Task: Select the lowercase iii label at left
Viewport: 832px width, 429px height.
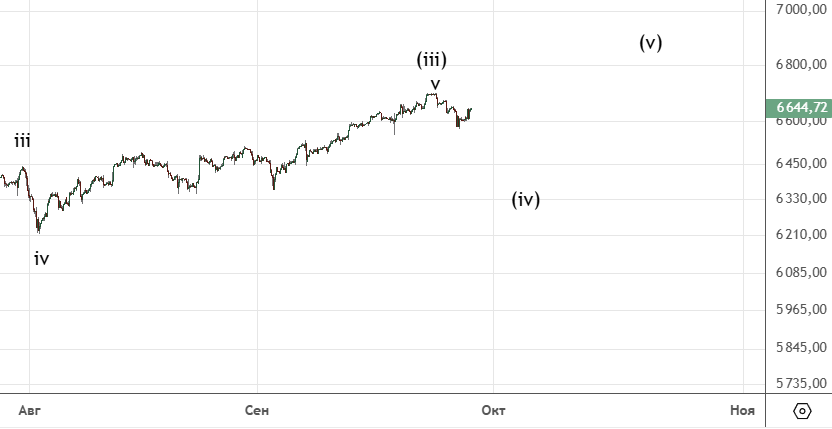Action: (22, 141)
